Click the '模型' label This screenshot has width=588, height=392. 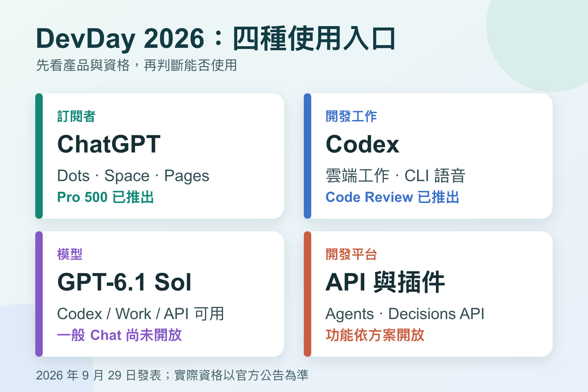tap(70, 254)
